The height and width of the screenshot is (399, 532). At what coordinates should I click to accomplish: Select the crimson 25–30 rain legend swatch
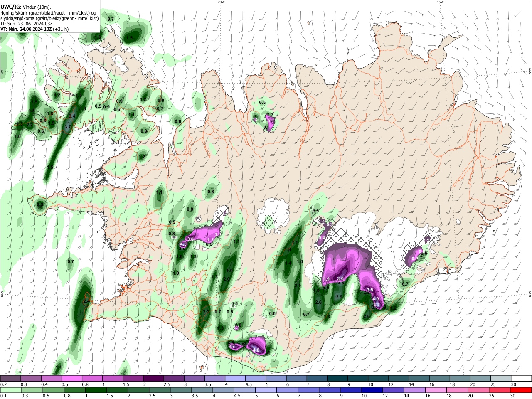500,390
